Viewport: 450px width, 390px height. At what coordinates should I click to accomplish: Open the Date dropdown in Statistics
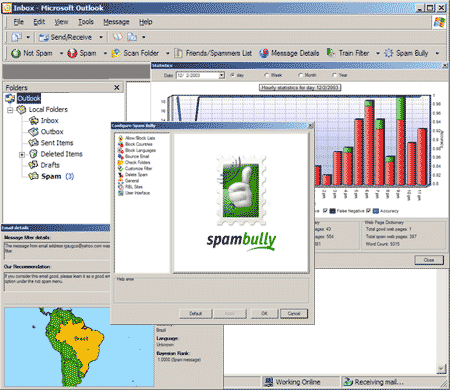tap(222, 75)
